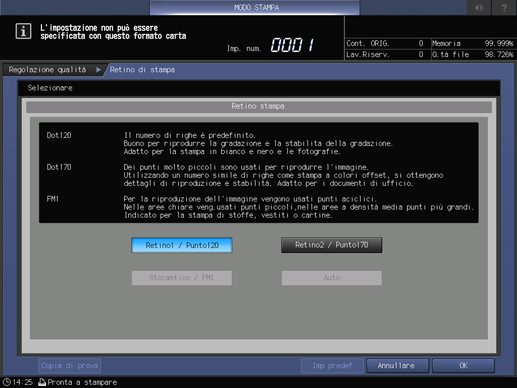Click the OK button

463,366
